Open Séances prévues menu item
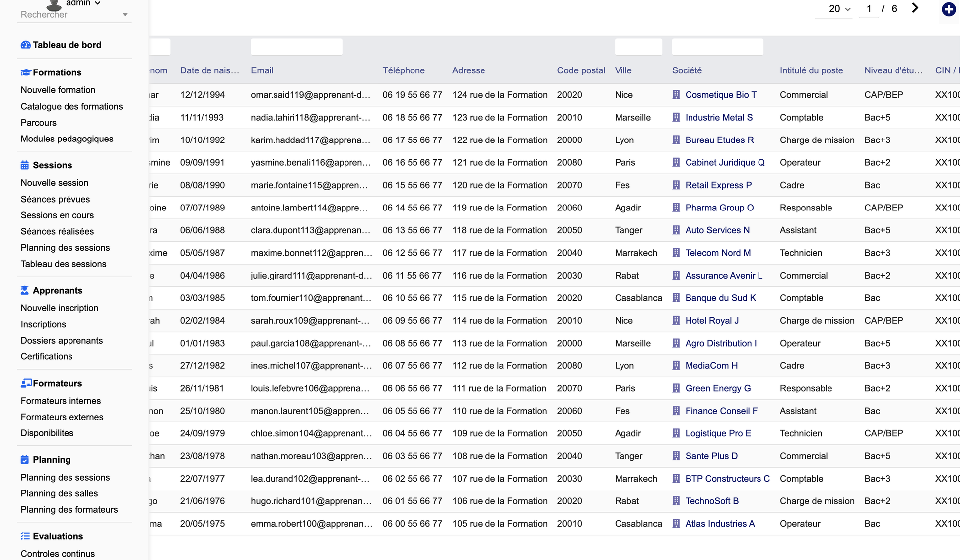966x560 pixels. pyautogui.click(x=55, y=199)
